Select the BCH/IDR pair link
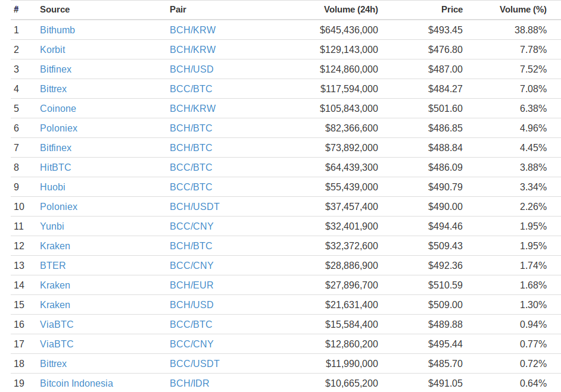The height and width of the screenshot is (392, 561). [189, 384]
